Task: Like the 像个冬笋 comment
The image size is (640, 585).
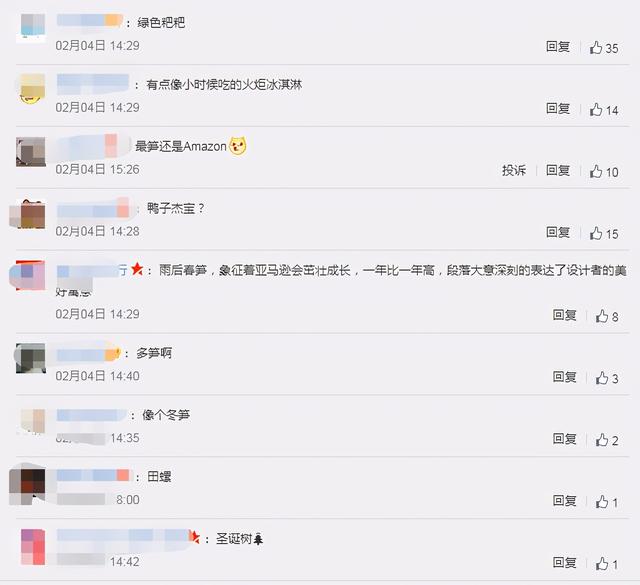Action: 607,440
